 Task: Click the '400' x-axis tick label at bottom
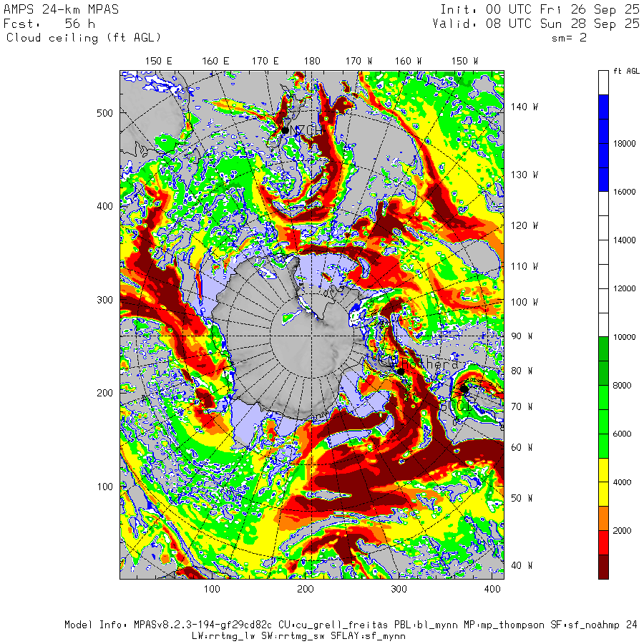click(492, 590)
